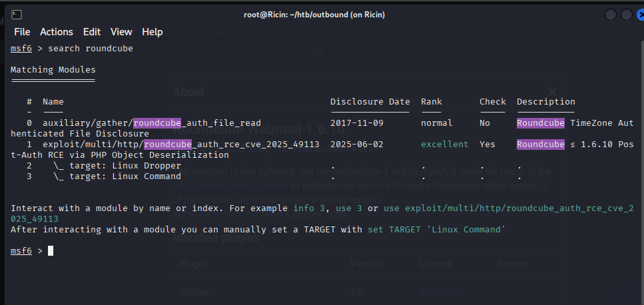Click the 'Yes' check value
The width and height of the screenshot is (644, 305).
(x=487, y=145)
